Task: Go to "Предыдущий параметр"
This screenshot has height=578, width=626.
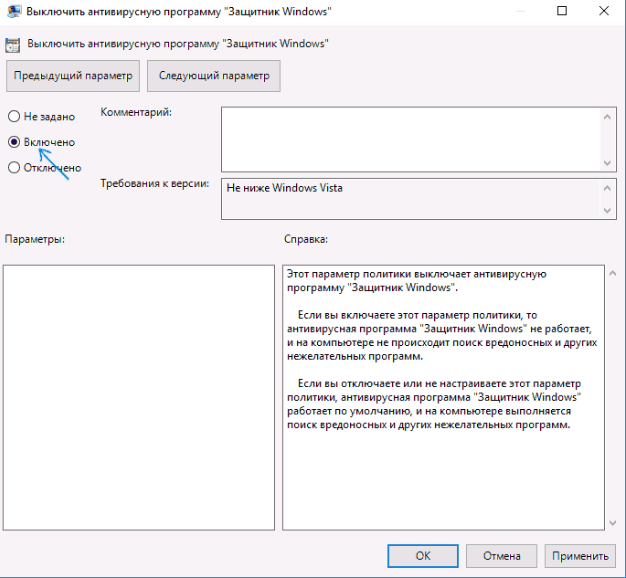Action: pos(72,76)
